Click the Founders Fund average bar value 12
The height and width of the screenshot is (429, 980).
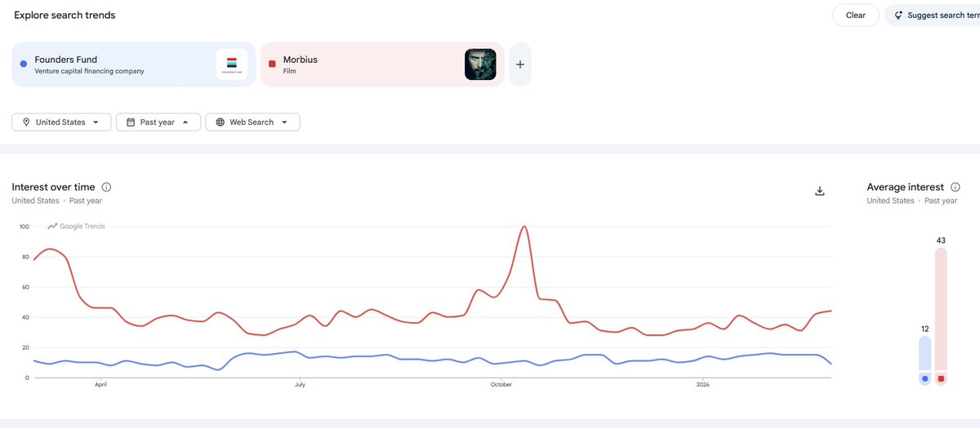click(x=924, y=328)
